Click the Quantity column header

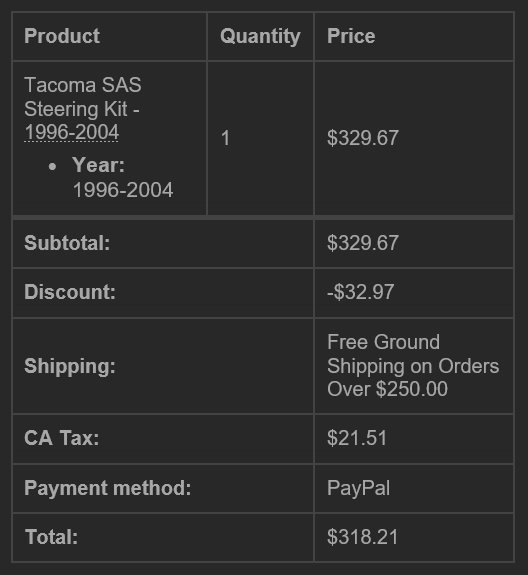[x=260, y=37]
